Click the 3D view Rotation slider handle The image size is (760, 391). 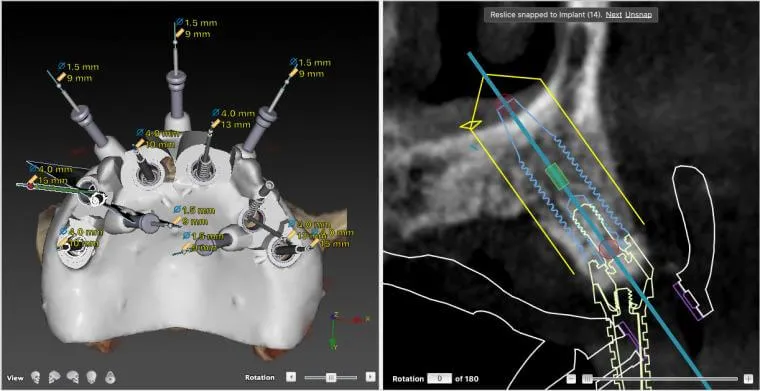[x=331, y=376]
